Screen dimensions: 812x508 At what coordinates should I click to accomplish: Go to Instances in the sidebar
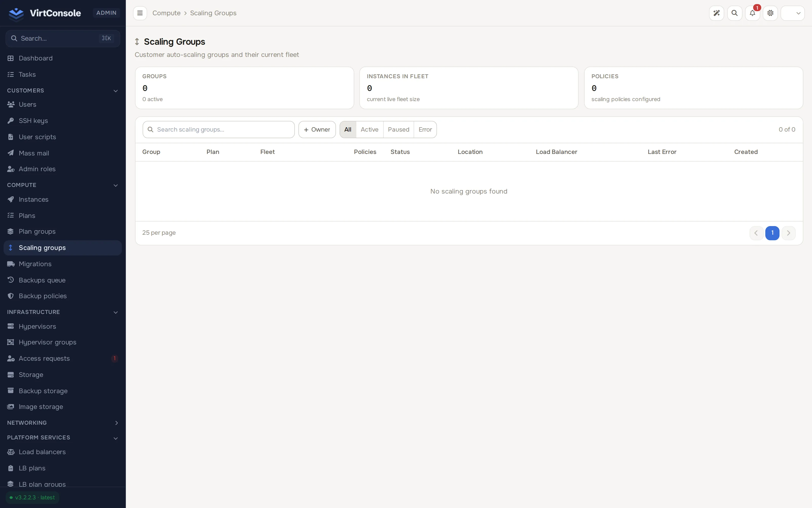[63, 200]
